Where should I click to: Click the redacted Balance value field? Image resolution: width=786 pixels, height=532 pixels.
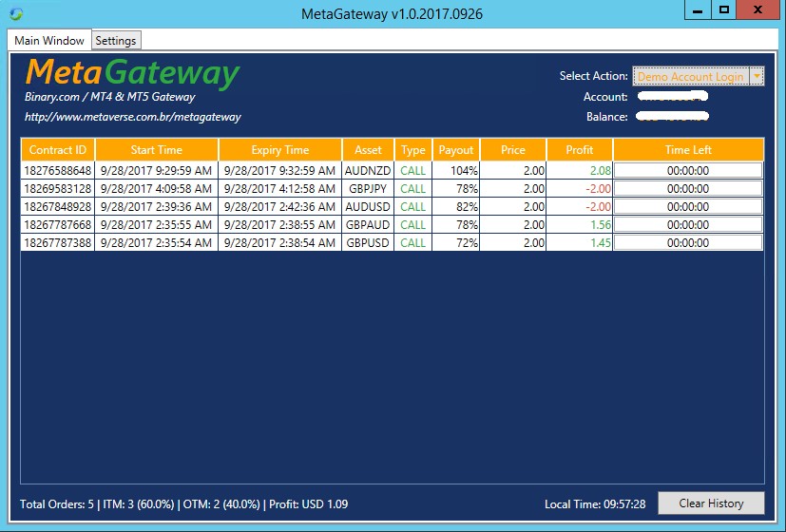tap(673, 116)
